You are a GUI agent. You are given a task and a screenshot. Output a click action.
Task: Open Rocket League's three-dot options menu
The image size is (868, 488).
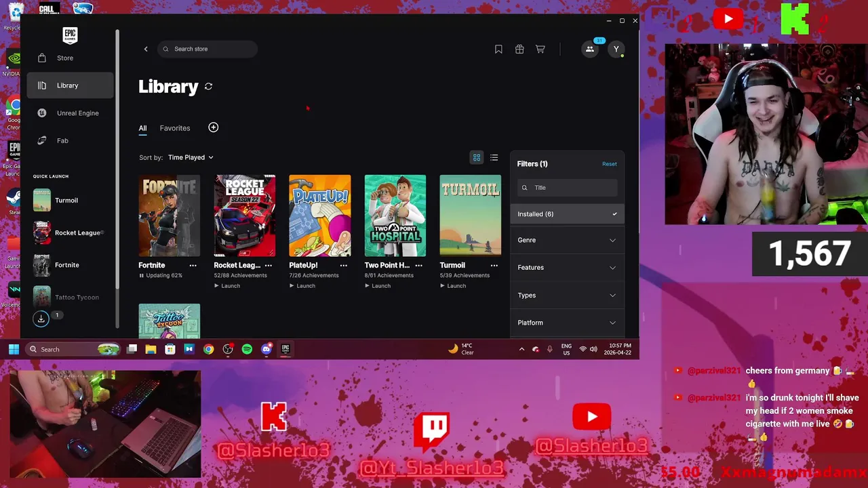(x=269, y=266)
